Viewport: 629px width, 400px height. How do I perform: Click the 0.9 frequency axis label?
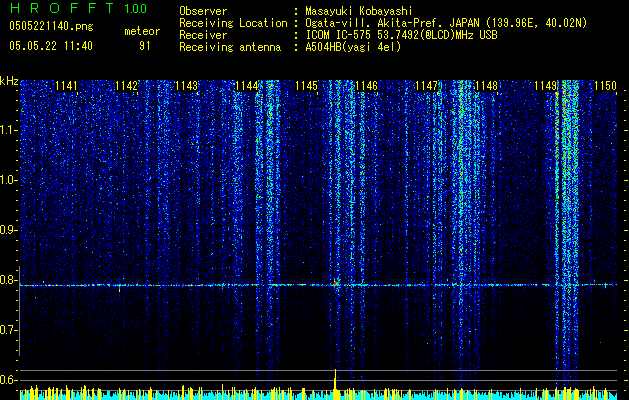point(8,230)
